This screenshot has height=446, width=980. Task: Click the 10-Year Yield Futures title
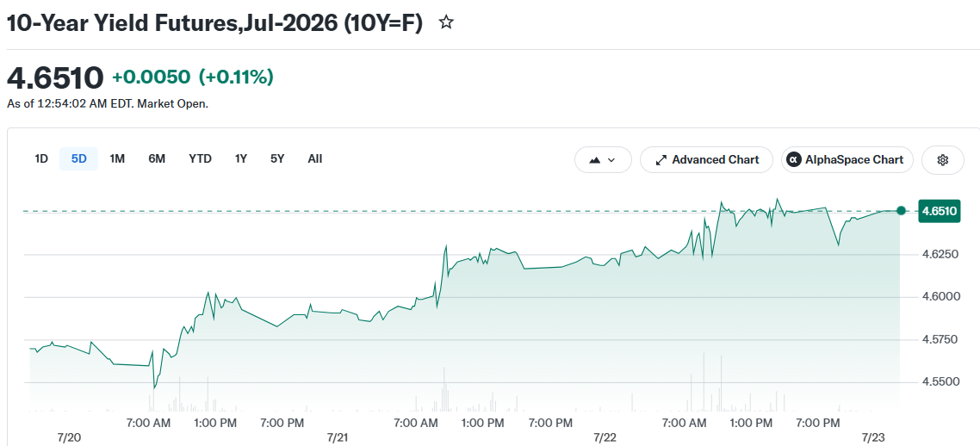coord(214,23)
